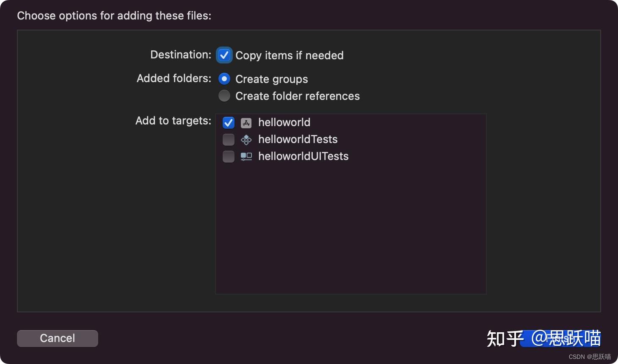The height and width of the screenshot is (364, 618).
Task: Click the helloworldTests target name
Action: pyautogui.click(x=298, y=139)
